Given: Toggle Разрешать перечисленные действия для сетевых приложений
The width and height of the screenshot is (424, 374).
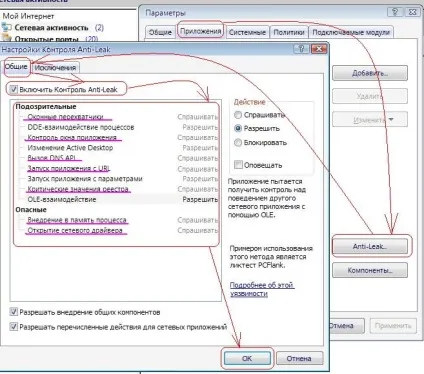Looking at the screenshot, I should click(x=14, y=327).
